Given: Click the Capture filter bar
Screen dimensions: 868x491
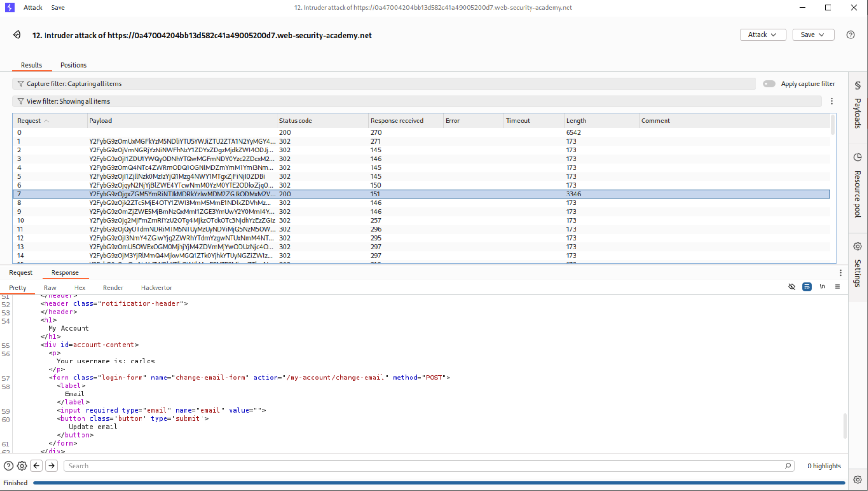Looking at the screenshot, I should point(383,84).
